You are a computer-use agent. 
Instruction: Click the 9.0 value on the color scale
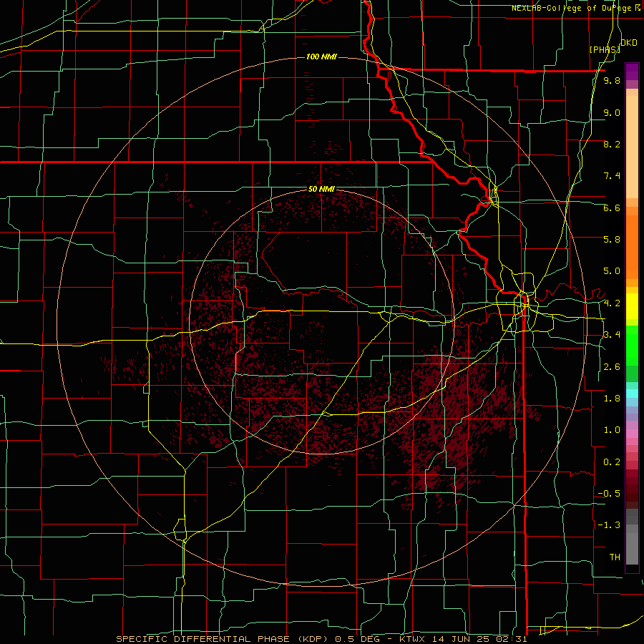(x=612, y=113)
